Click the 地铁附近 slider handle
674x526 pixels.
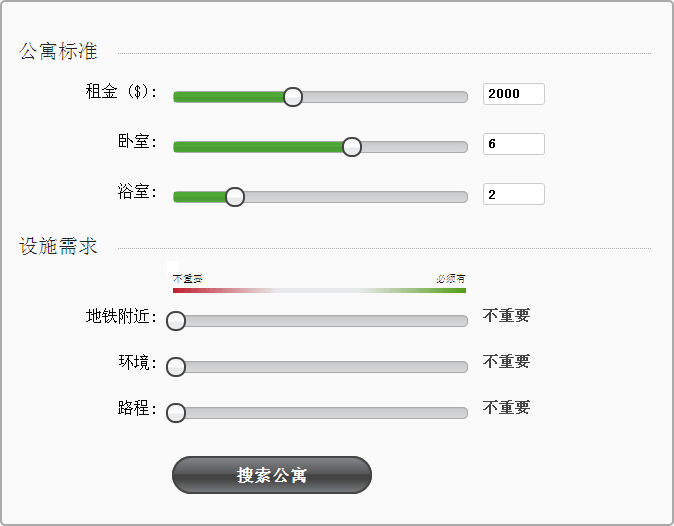pos(176,321)
